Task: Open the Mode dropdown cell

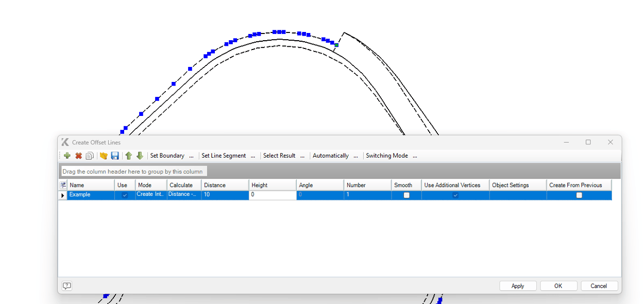Action: 151,195
